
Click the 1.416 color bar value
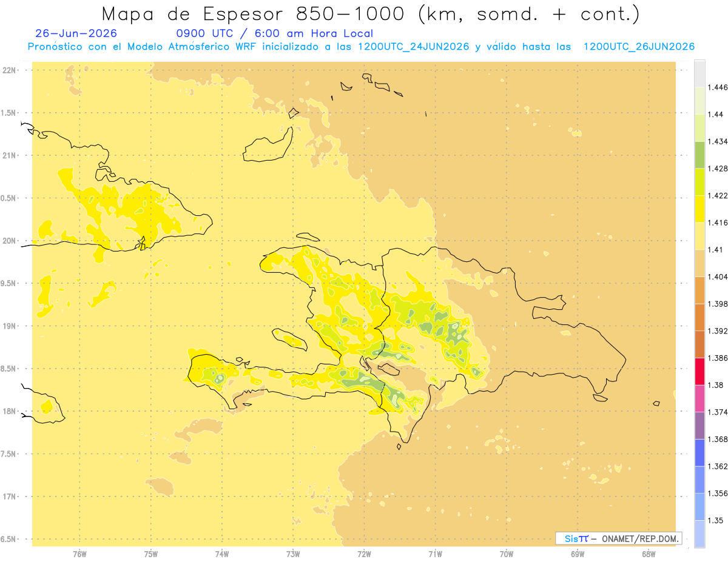point(719,222)
